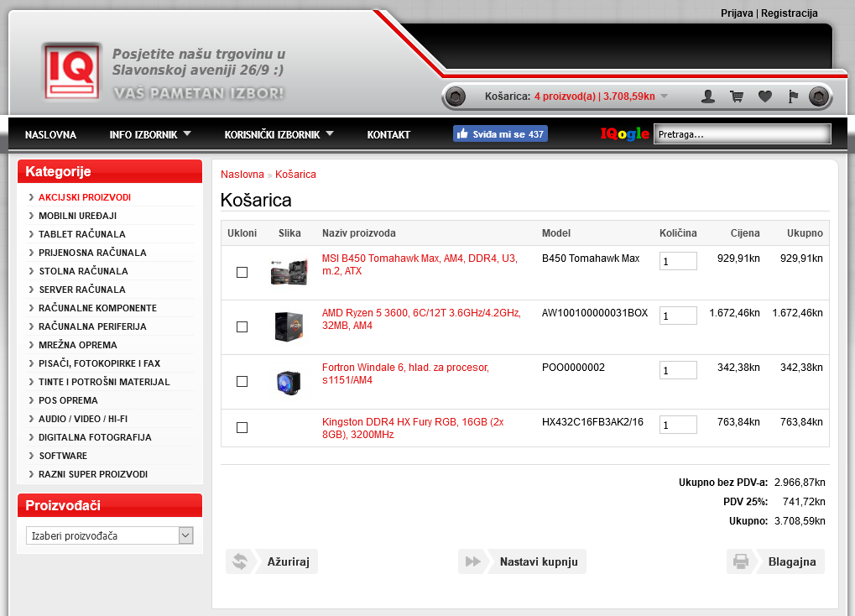
Task: Tick remove checkbox for Kingston DDR4 HX Fury
Action: pyautogui.click(x=242, y=428)
